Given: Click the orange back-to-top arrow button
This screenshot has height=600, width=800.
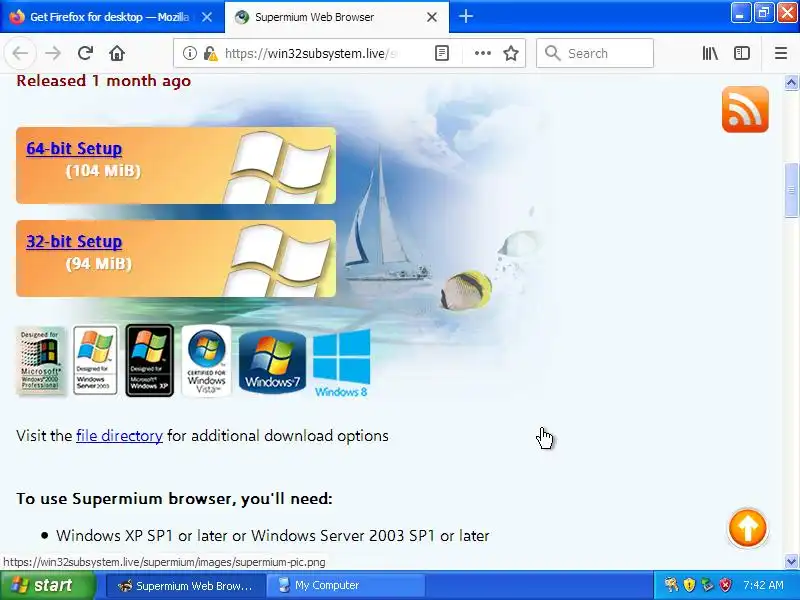Looking at the screenshot, I should pyautogui.click(x=747, y=528).
